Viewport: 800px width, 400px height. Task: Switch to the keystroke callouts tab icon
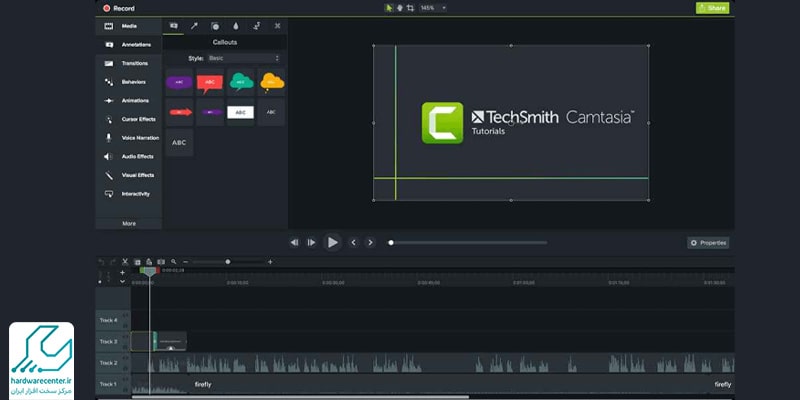click(277, 26)
